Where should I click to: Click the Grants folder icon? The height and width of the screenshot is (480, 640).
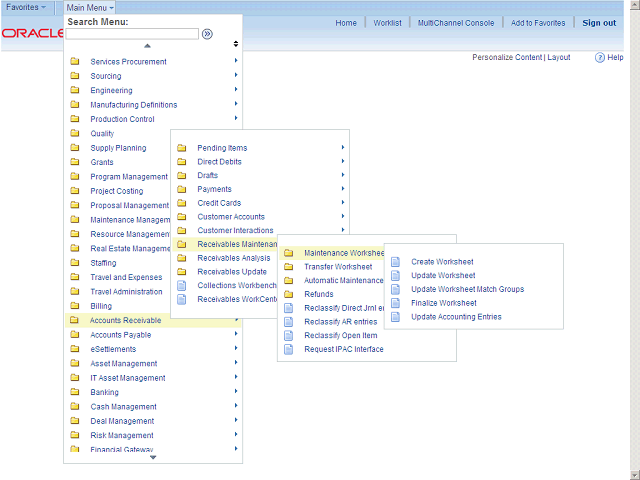pos(75,162)
